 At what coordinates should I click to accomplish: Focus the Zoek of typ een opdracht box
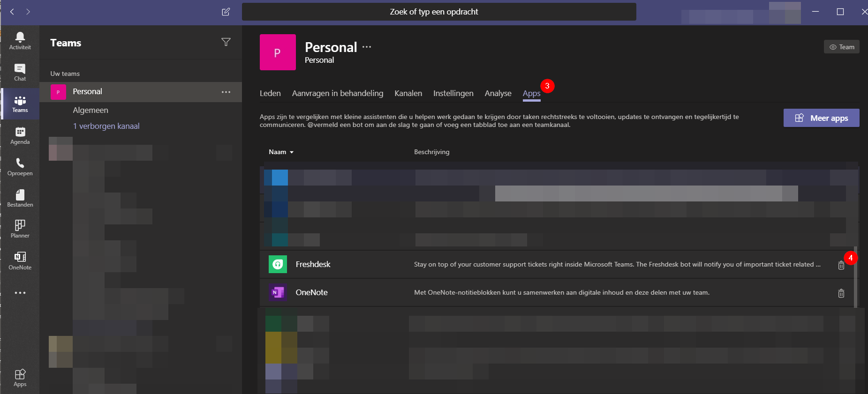point(439,12)
